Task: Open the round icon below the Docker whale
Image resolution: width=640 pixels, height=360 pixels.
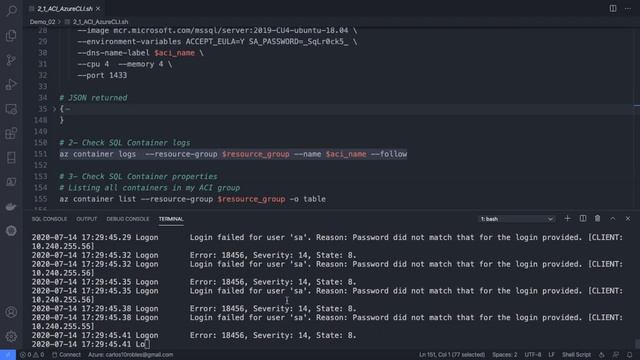Action: point(11,231)
